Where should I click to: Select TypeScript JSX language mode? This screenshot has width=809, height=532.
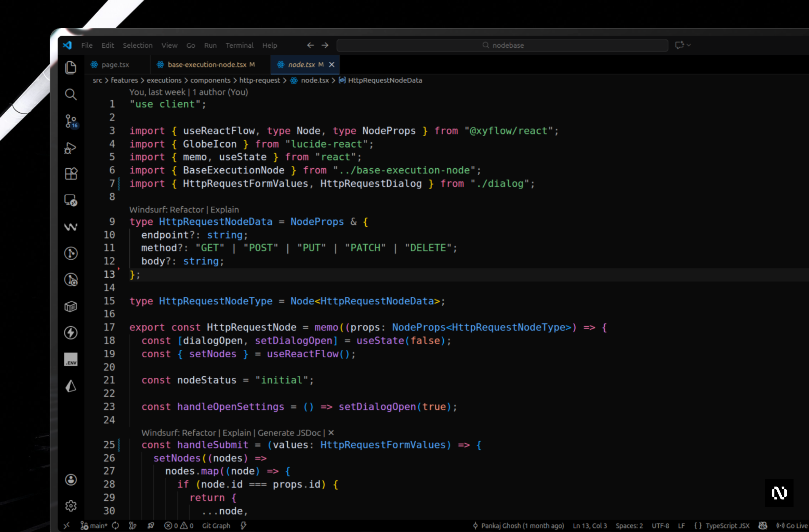727,525
